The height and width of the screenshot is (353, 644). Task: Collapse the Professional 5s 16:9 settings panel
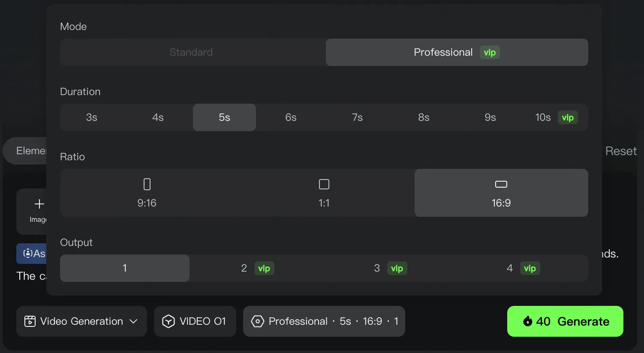pos(324,321)
